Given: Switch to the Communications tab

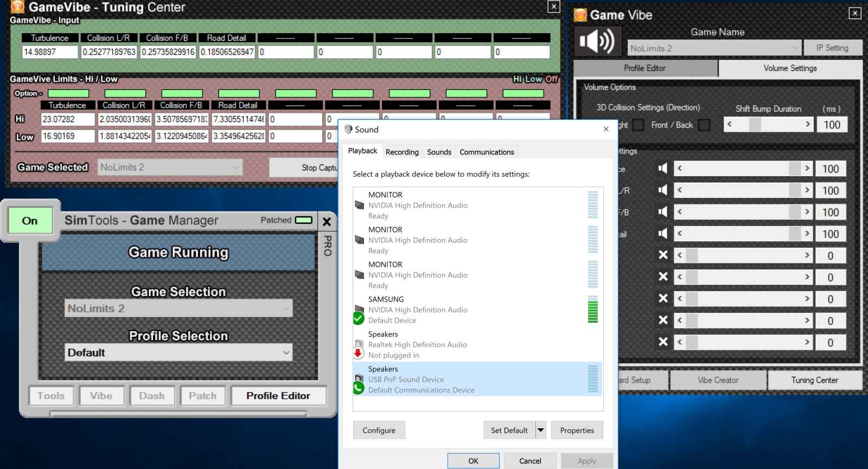Looking at the screenshot, I should [x=487, y=152].
